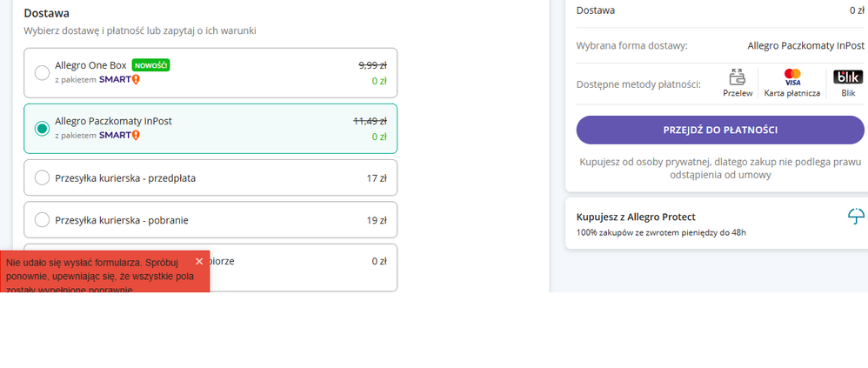868x368 pixels.
Task: Click the Karta płatnicza label
Action: [792, 93]
